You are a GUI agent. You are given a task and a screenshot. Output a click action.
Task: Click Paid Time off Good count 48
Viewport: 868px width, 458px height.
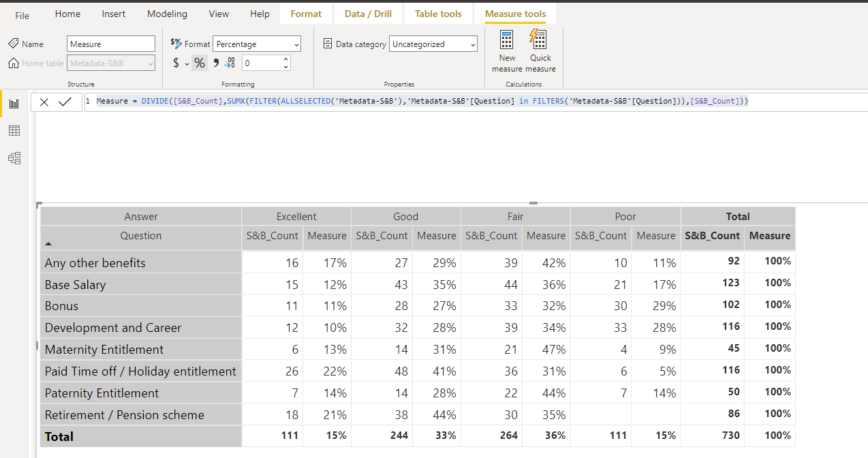[x=401, y=371]
